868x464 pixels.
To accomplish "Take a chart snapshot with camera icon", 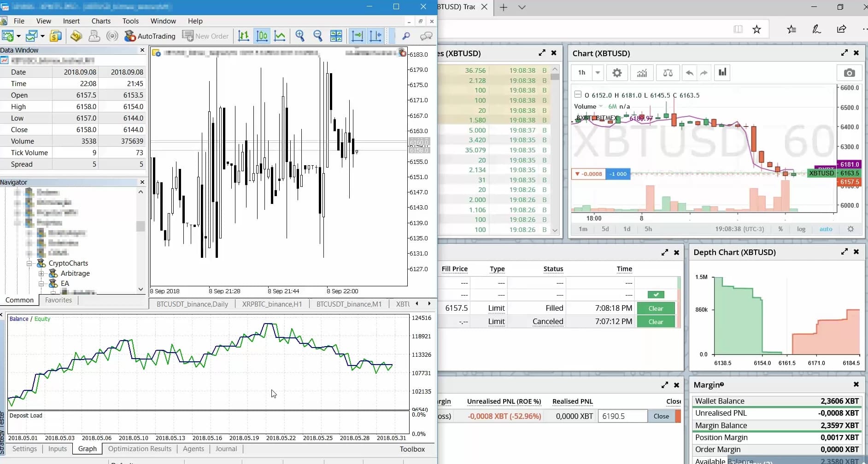I will (x=849, y=73).
